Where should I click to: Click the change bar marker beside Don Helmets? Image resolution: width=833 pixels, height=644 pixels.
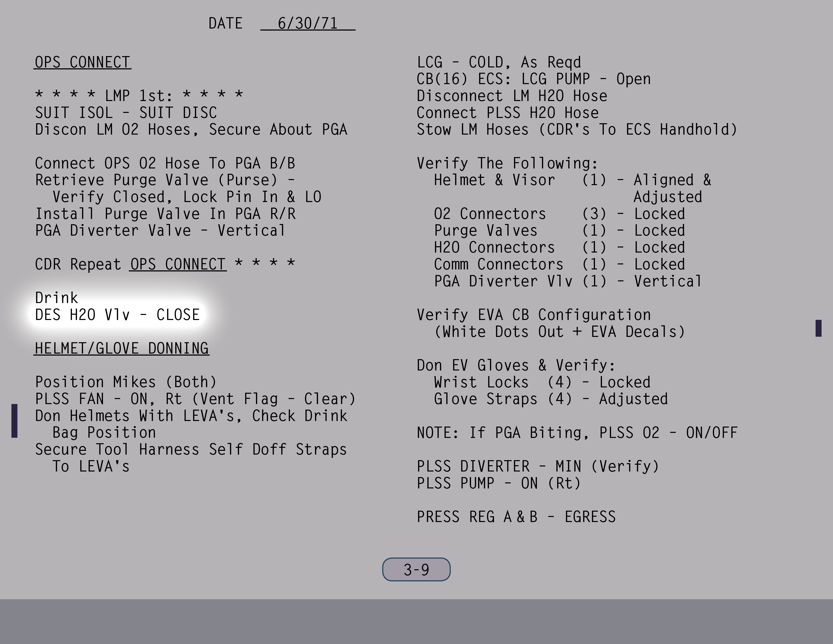click(14, 420)
